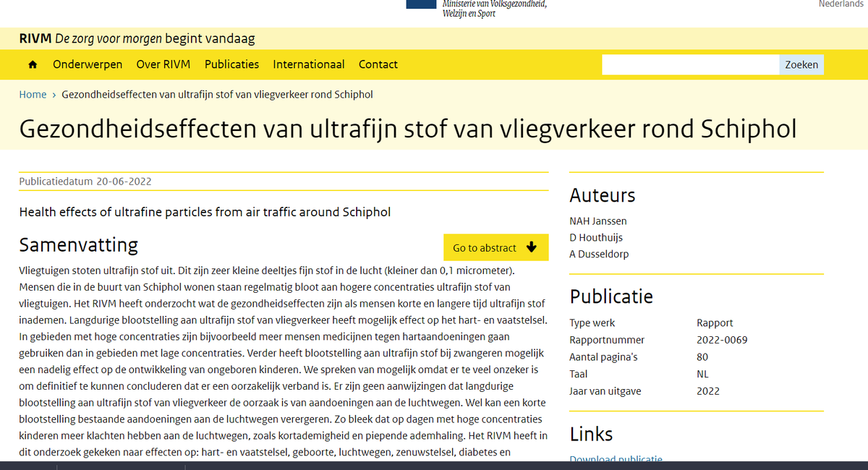Select Internationaal in the navigation bar
This screenshot has height=470, width=868.
point(308,64)
